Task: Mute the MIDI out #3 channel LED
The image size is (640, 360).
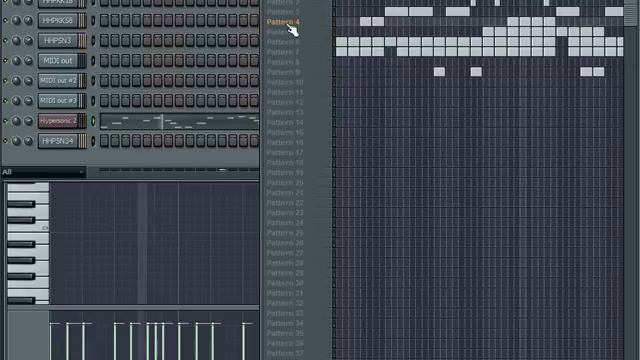Action: [x=5, y=100]
